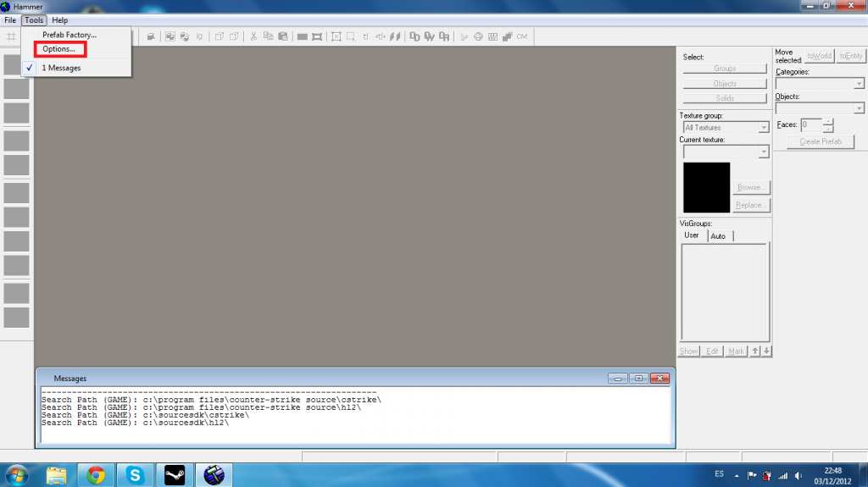Screen dimensions: 868x487
Task: Click the Group selection toolbar icon
Action: click(170, 36)
